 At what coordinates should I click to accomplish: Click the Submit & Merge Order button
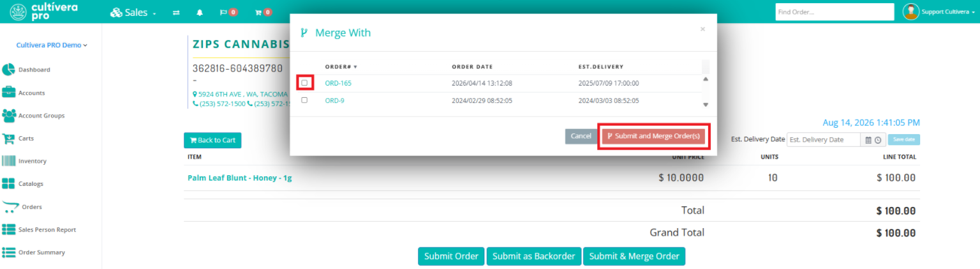coord(634,256)
